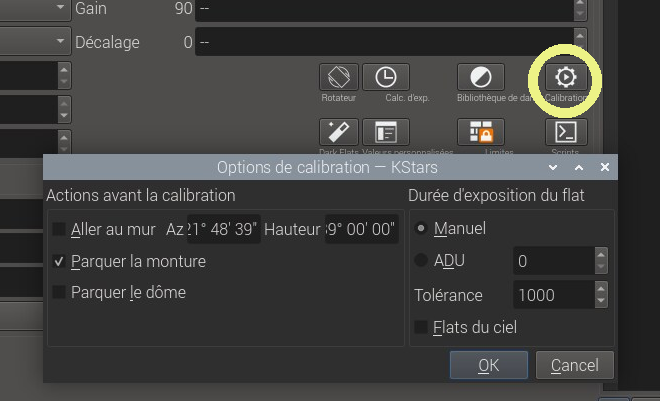Check the Flats du ciel box
The image size is (660, 401).
pos(422,327)
